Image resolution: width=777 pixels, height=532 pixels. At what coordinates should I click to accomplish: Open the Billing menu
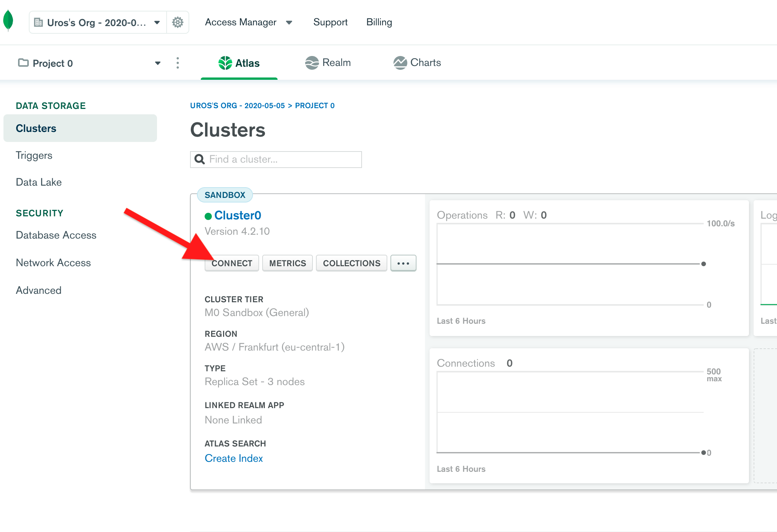point(379,22)
